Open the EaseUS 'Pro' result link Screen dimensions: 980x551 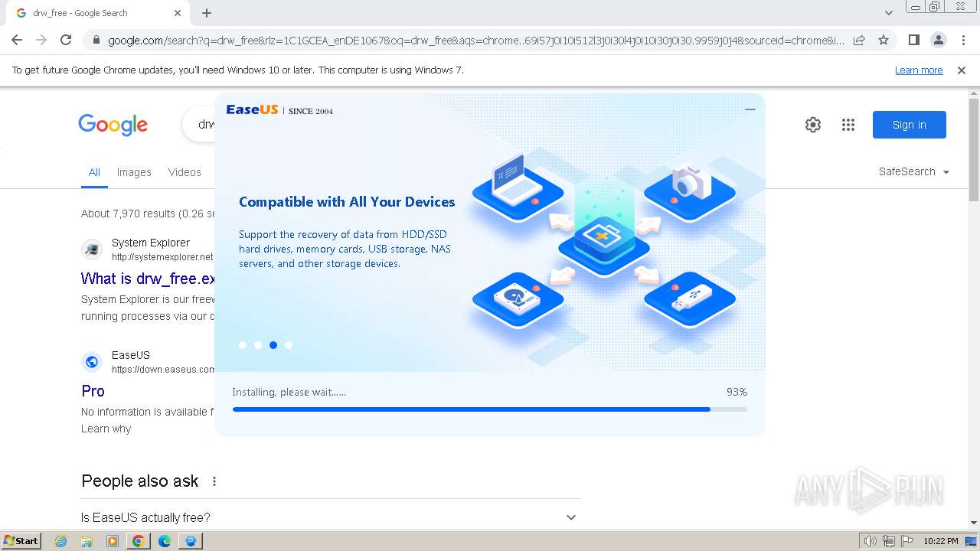(93, 391)
